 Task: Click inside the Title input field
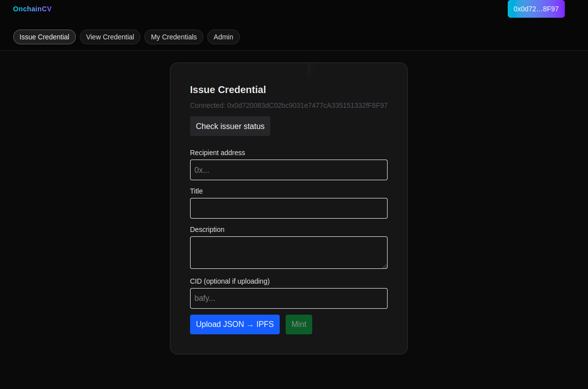point(289,208)
